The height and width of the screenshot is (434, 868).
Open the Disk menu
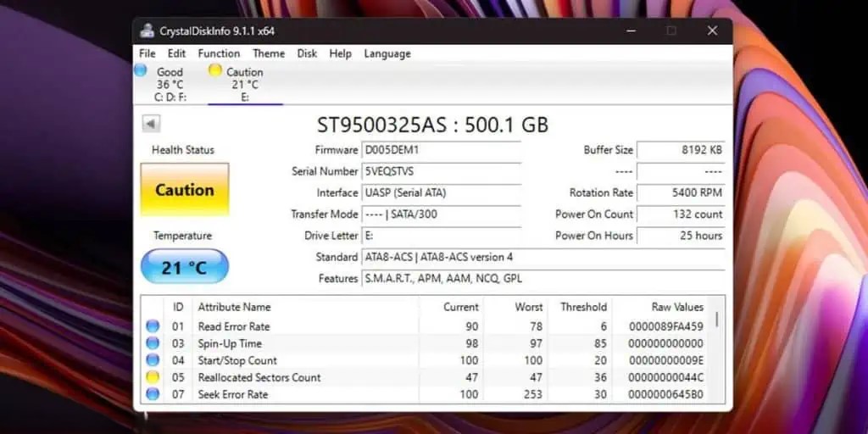[x=307, y=53]
